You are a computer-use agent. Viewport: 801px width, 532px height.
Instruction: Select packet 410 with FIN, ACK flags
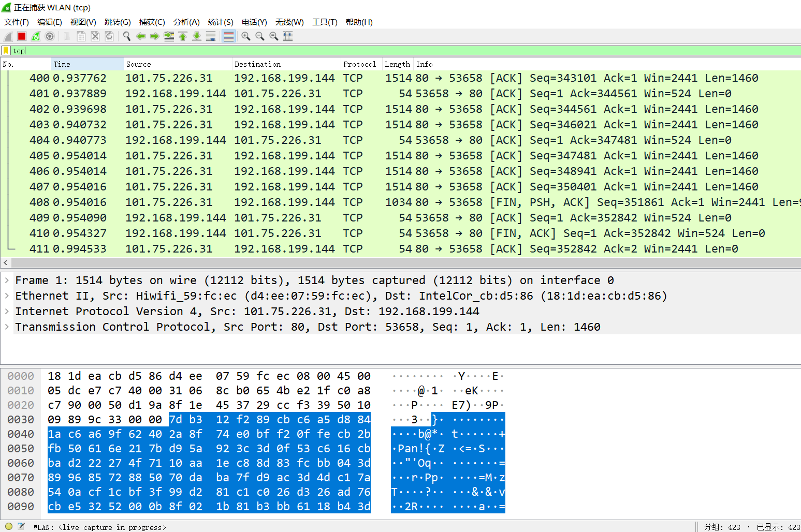[x=401, y=233]
